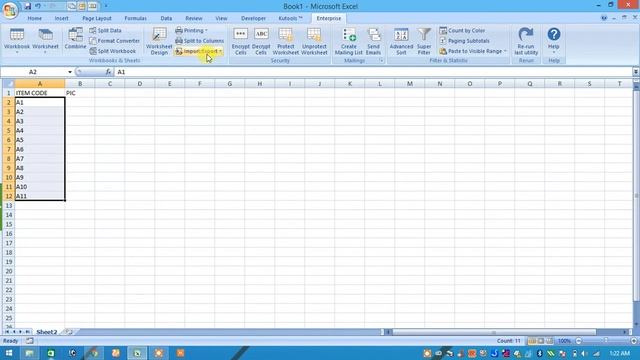Click Protect Worksheet
This screenshot has height=360, width=640.
[285, 41]
